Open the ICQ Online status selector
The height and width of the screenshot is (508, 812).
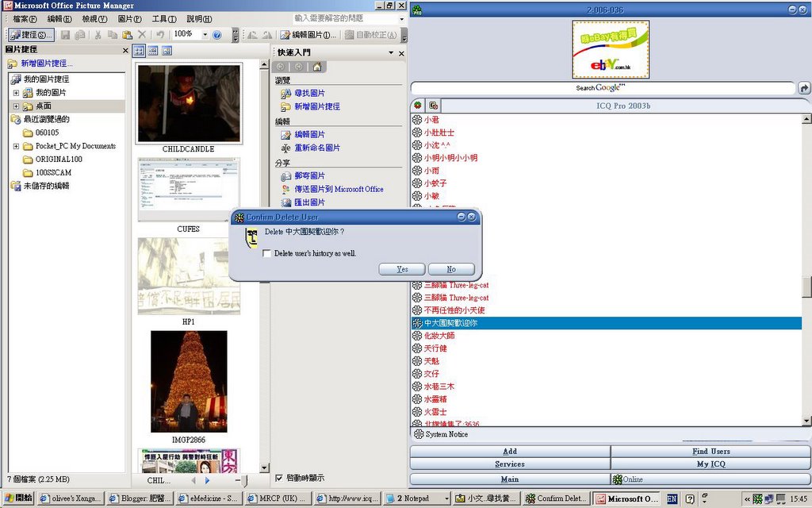click(710, 479)
